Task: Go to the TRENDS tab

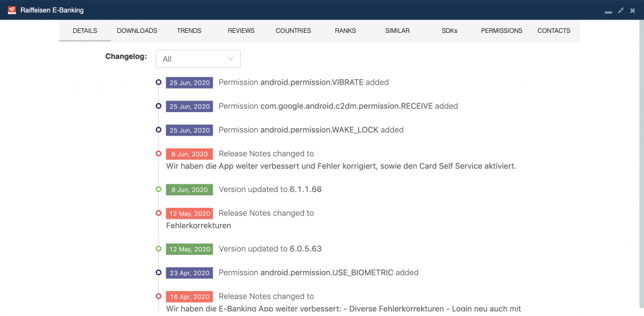Action: coord(189,30)
